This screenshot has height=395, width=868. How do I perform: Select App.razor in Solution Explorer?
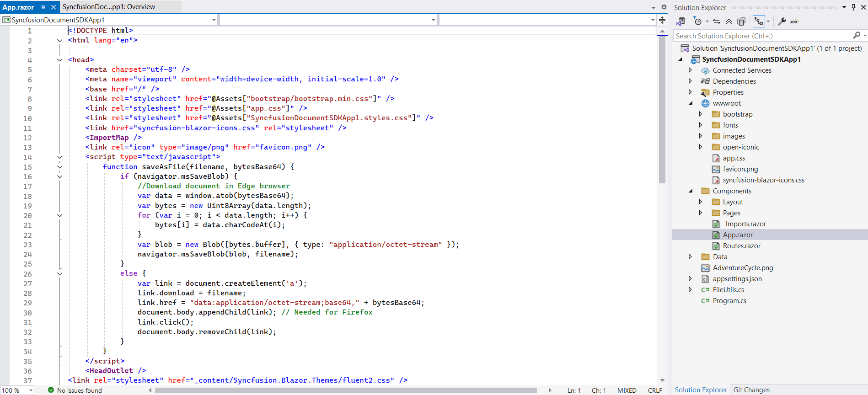click(x=737, y=235)
